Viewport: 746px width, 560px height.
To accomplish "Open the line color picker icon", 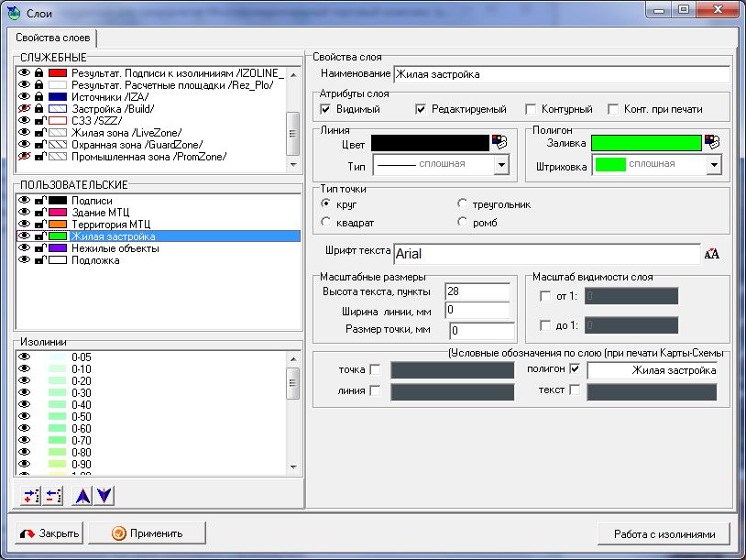I will [x=499, y=142].
